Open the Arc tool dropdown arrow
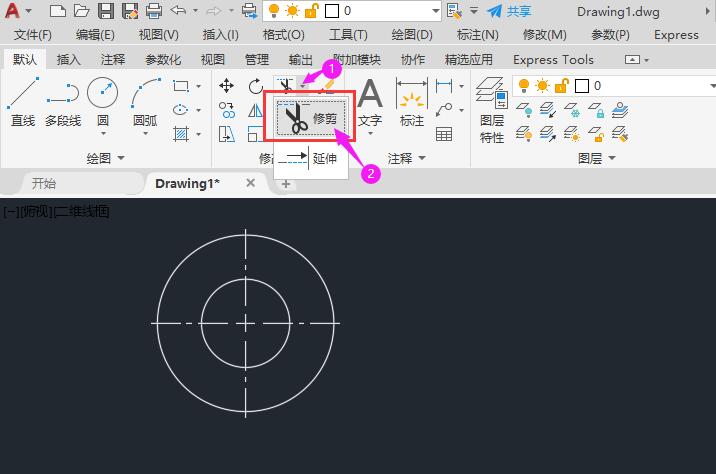This screenshot has width=716, height=474. (x=145, y=134)
